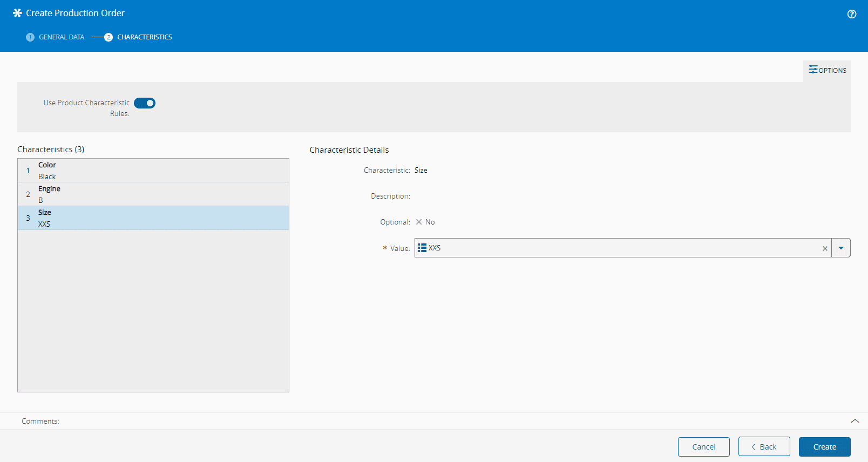
Task: Go to the General Data step
Action: click(x=62, y=37)
